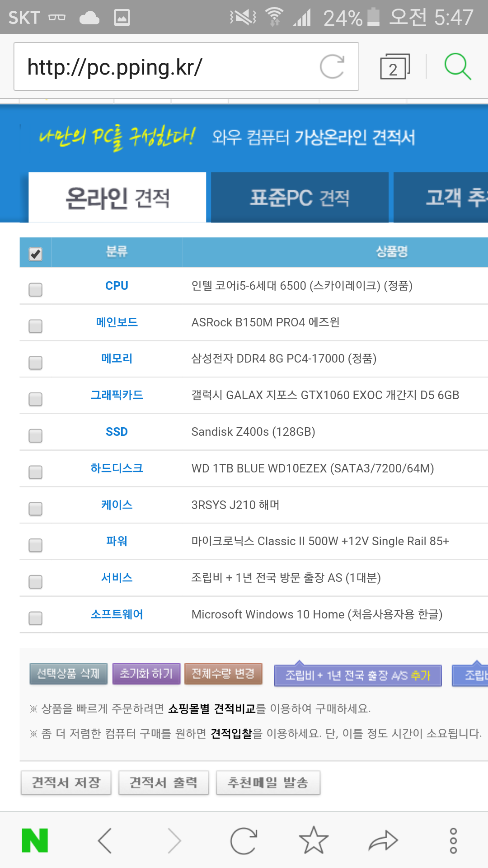Tap the Naver N home icon
488x868 pixels.
coord(35,840)
